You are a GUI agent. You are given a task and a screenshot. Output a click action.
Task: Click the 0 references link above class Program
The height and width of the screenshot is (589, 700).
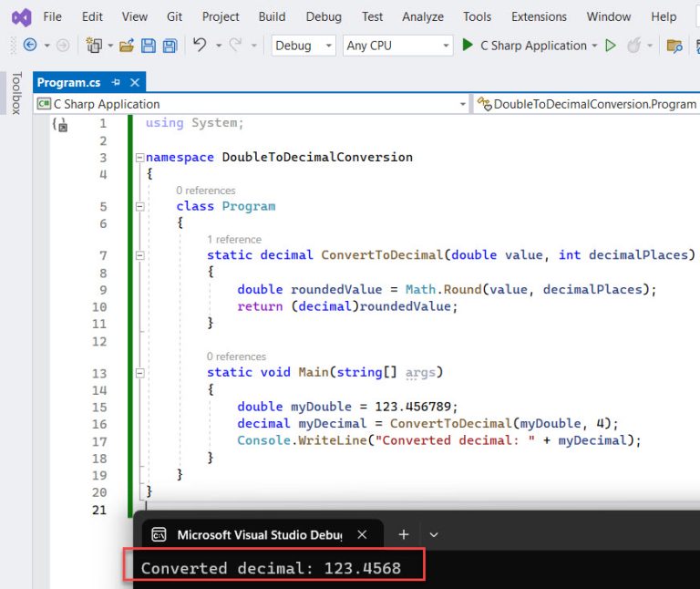(x=205, y=191)
